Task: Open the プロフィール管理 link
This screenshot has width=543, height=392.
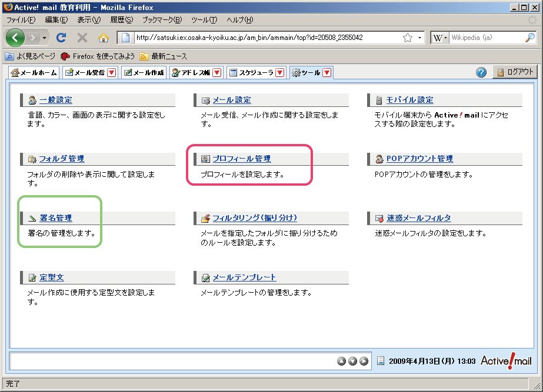Action: tap(241, 159)
